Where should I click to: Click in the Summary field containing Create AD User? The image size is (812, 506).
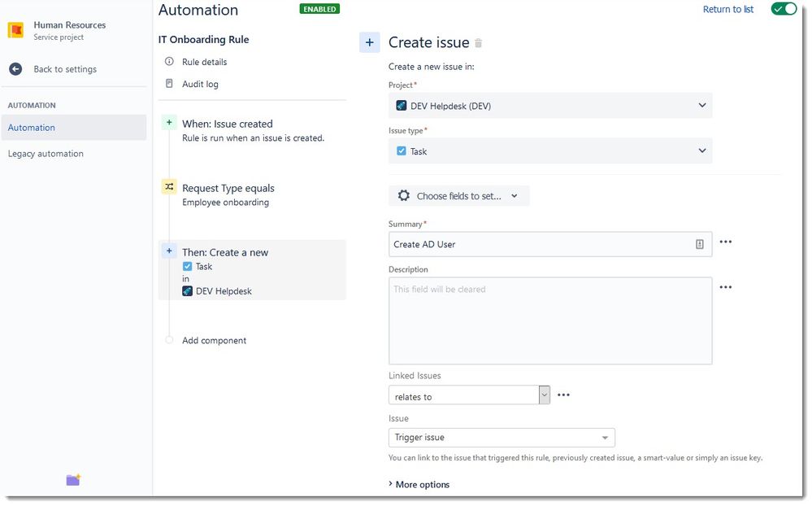(x=550, y=244)
